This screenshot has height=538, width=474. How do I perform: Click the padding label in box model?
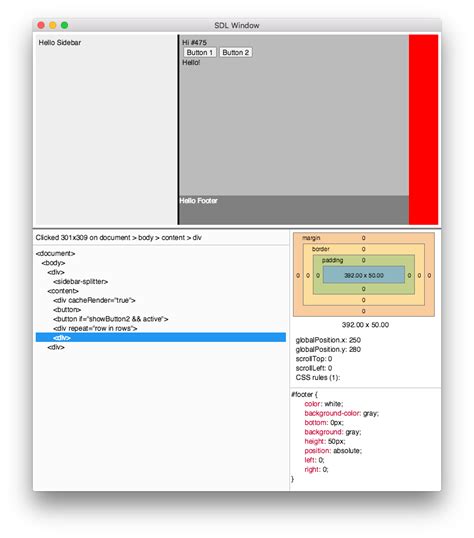coord(332,260)
